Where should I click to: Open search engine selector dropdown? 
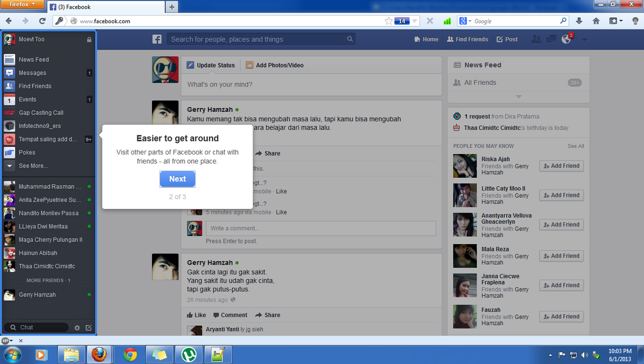[x=465, y=21]
